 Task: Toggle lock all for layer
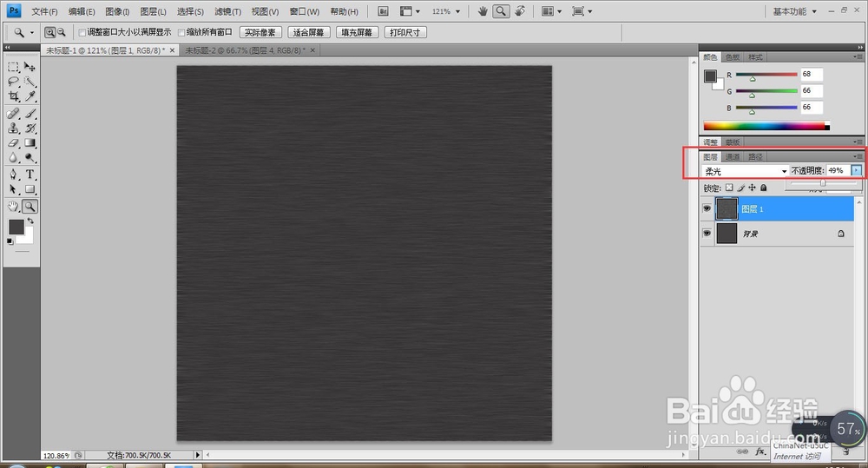pyautogui.click(x=763, y=188)
